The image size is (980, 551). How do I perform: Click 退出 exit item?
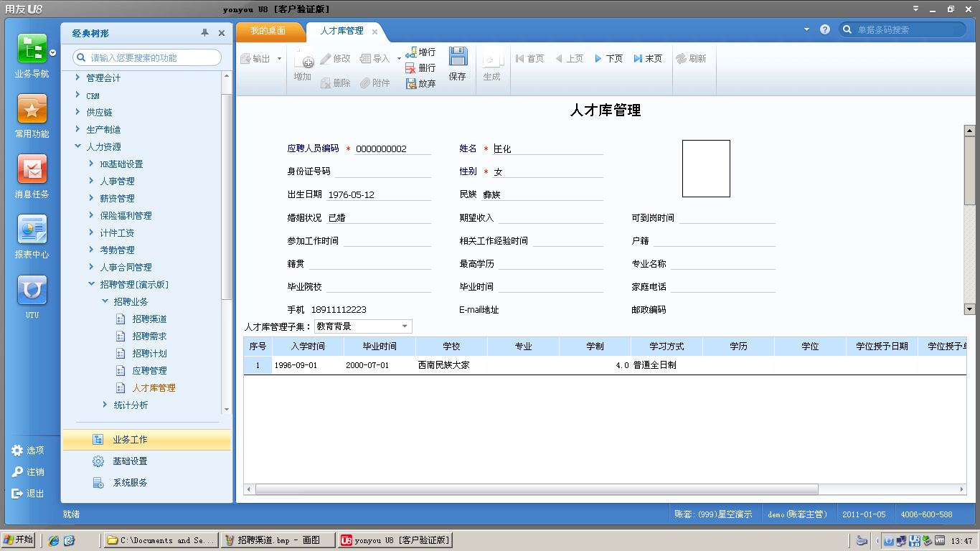[x=28, y=494]
